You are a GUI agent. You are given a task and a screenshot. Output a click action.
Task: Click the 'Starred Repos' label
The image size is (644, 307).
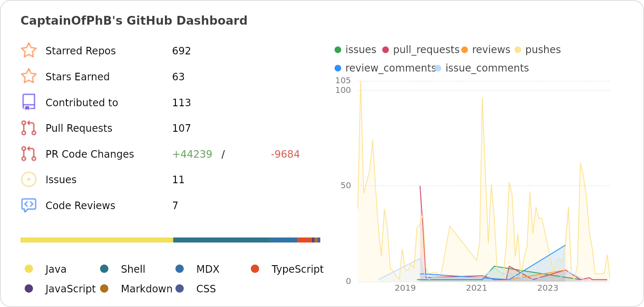pyautogui.click(x=81, y=51)
